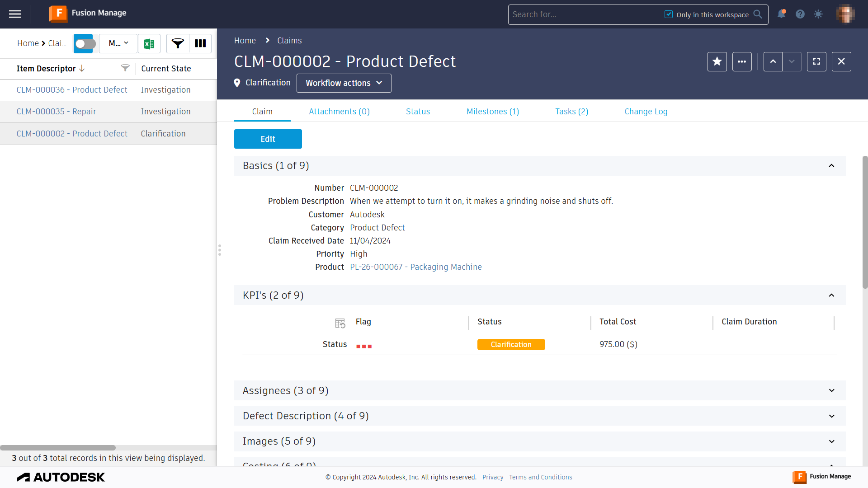Open the hamburger navigation menu
Image resolution: width=868 pixels, height=488 pixels.
[x=15, y=14]
